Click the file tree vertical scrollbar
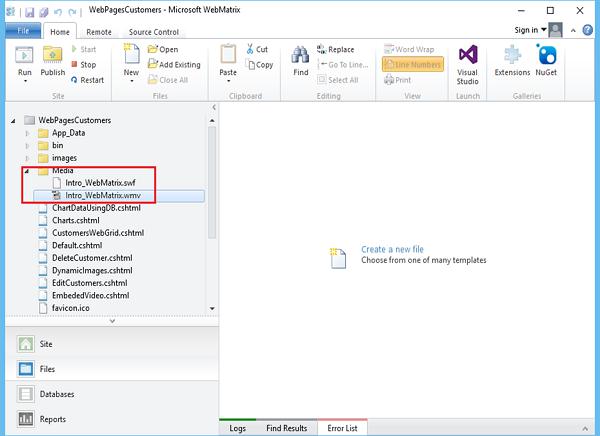 pos(212,182)
